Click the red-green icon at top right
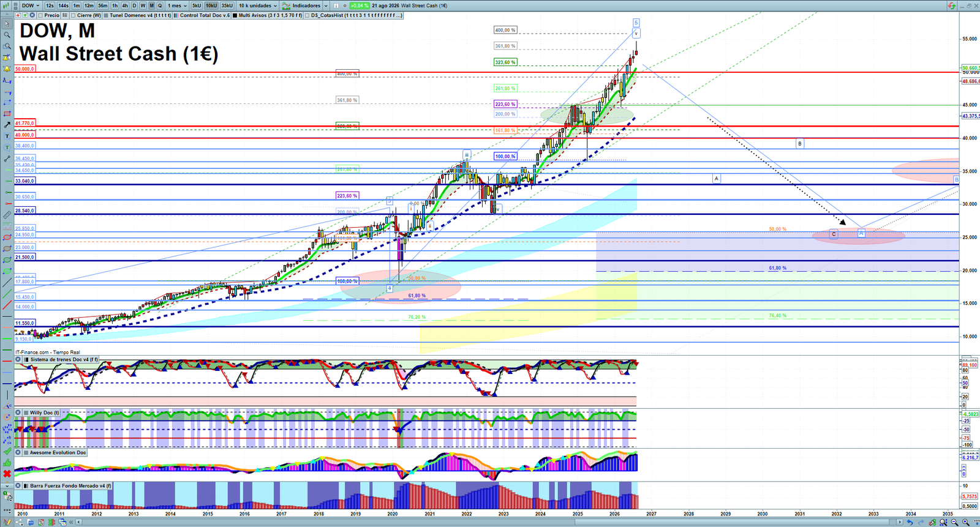This screenshot has height=527, width=980. pos(951,6)
